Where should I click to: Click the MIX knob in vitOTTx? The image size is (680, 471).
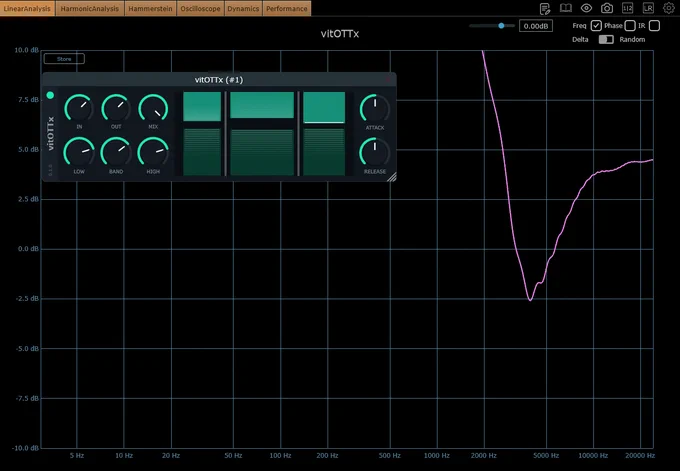click(x=153, y=108)
